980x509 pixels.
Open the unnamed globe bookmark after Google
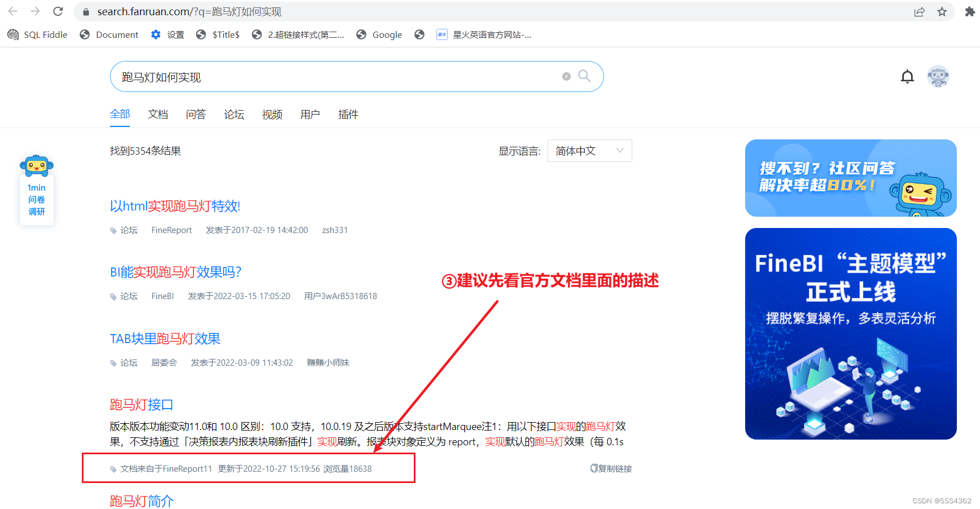419,34
